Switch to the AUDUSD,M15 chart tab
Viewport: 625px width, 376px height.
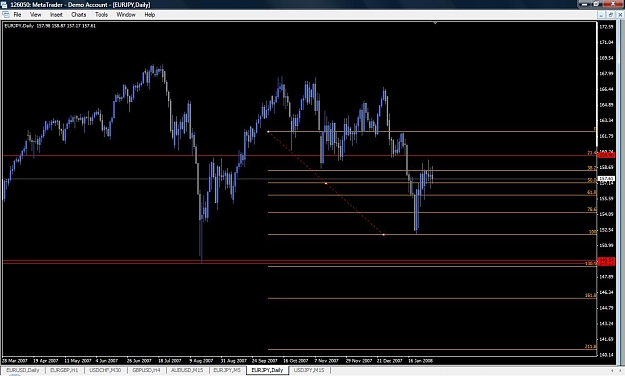click(187, 370)
